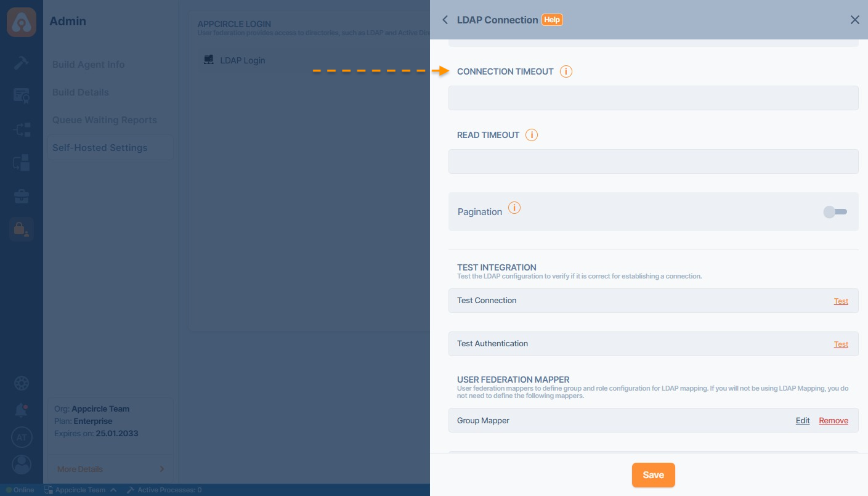Screen dimensions: 868x496
Task: Click Test link for Test Connection
Action: point(840,301)
